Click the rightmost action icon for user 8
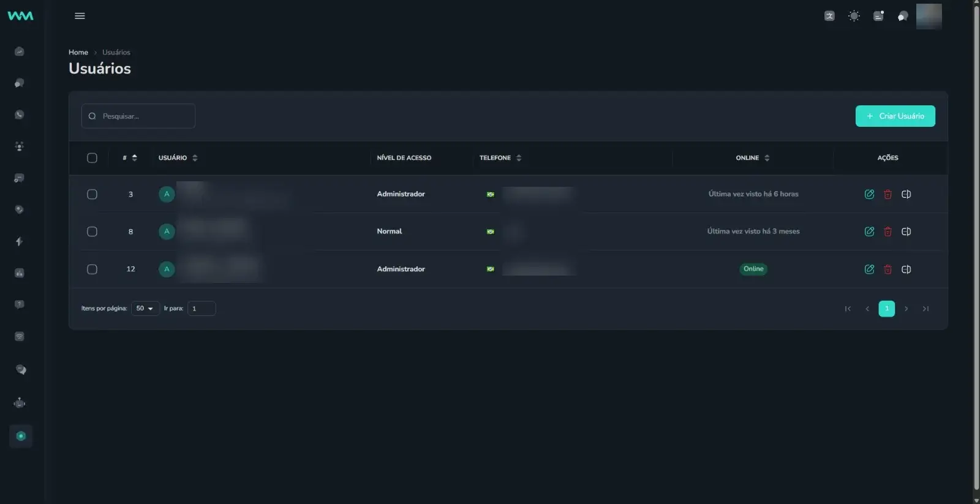The image size is (980, 504). click(x=907, y=231)
